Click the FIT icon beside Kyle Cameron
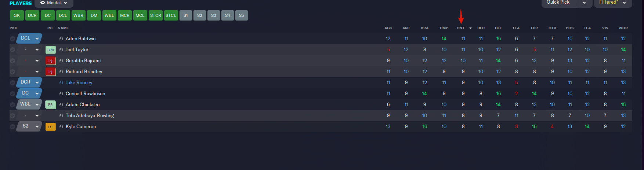Viewport: 644px width, 170px height. pyautogui.click(x=51, y=127)
